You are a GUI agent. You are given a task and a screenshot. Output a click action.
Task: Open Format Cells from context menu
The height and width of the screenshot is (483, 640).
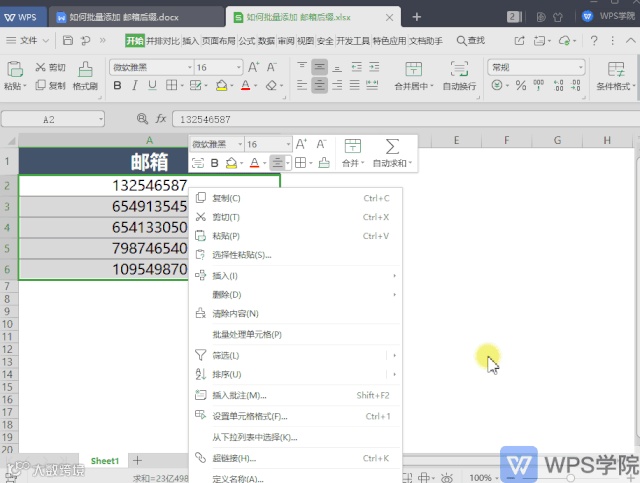(x=295, y=416)
